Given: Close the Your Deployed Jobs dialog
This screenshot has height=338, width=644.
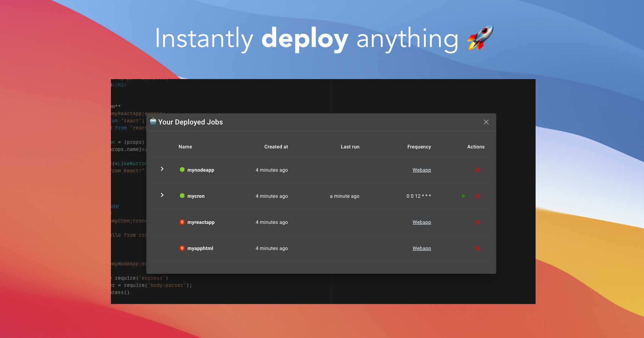Looking at the screenshot, I should [x=486, y=122].
